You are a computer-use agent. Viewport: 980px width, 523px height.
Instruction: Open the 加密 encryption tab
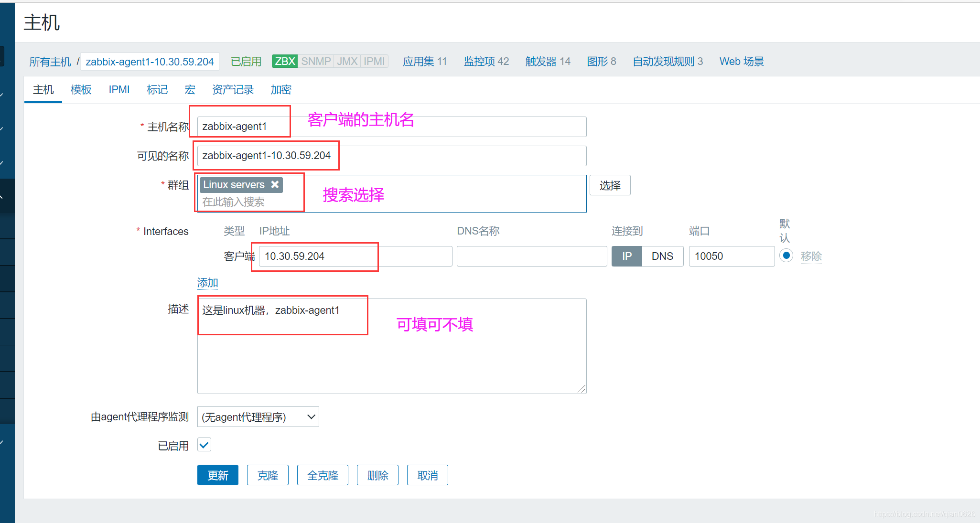pyautogui.click(x=281, y=90)
